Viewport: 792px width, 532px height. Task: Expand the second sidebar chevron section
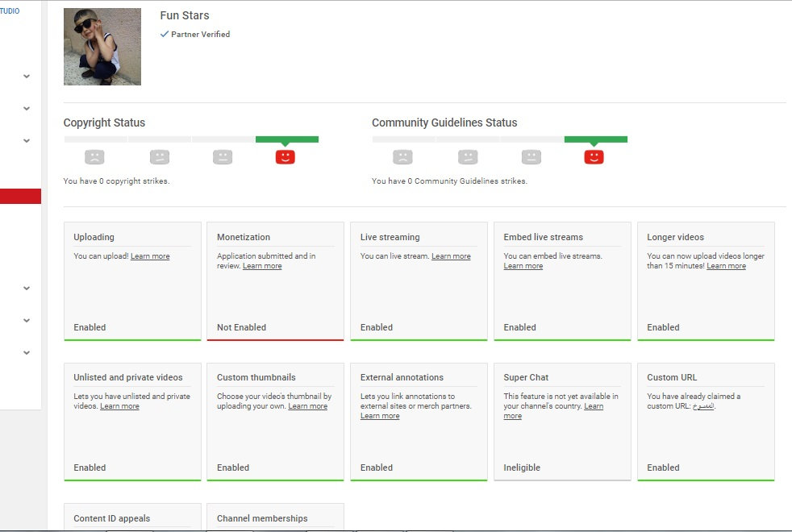(x=27, y=109)
